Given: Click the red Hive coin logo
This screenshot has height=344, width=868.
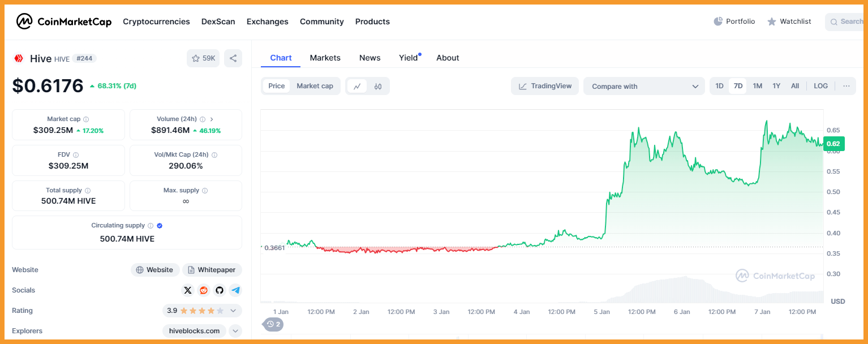Looking at the screenshot, I should click(19, 58).
